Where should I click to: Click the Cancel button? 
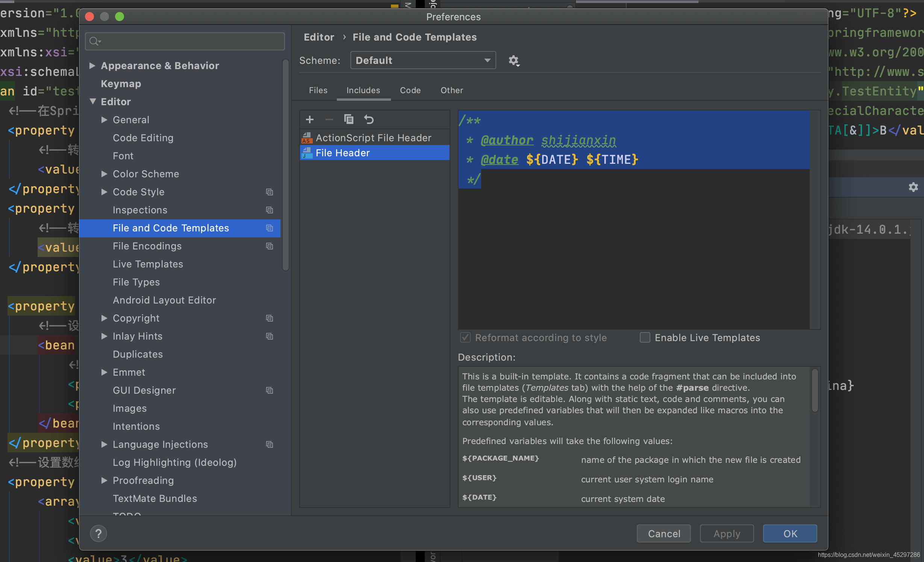pyautogui.click(x=664, y=533)
